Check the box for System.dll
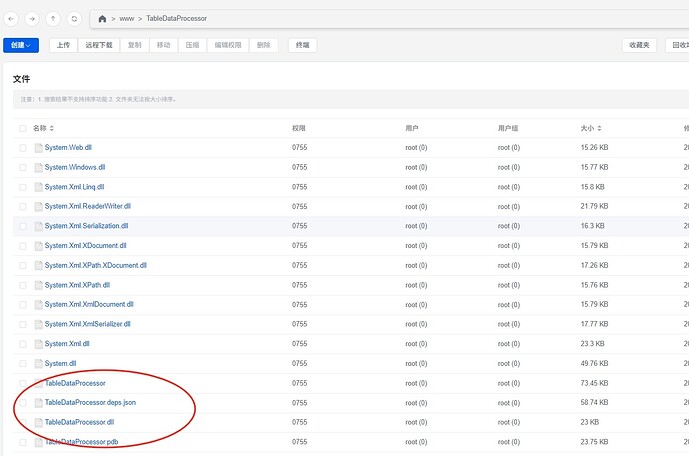 tap(22, 364)
